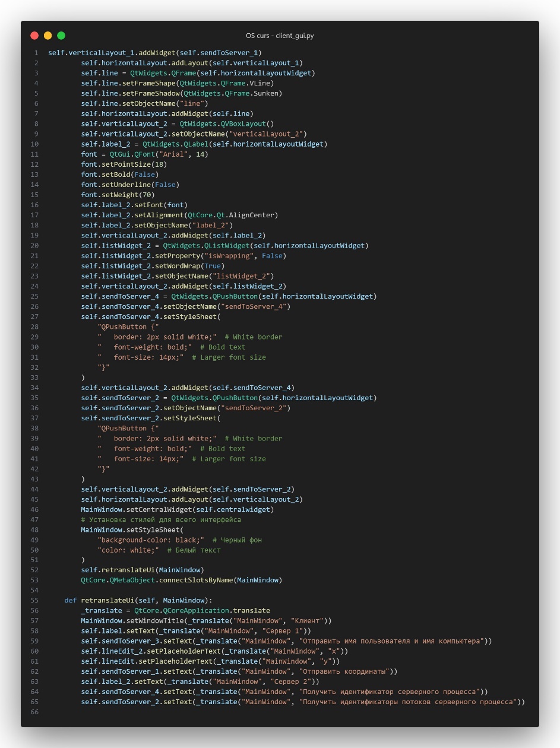The height and width of the screenshot is (748, 560).
Task: Click the setWordWrap(True) line
Action: tap(153, 266)
